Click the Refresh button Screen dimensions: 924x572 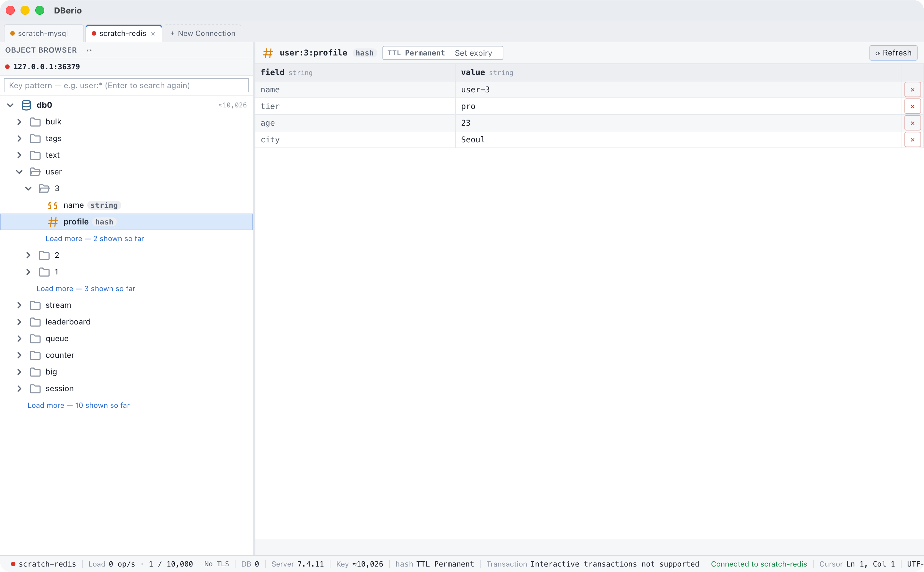click(893, 53)
